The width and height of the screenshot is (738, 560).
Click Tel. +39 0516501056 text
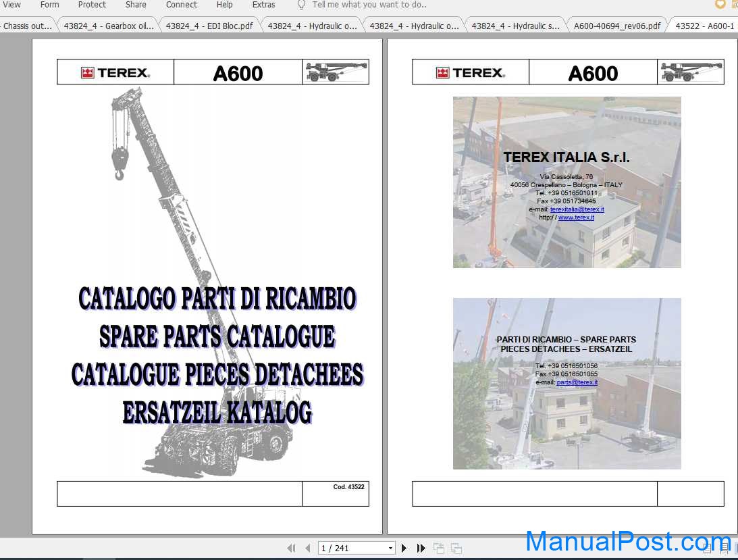click(x=566, y=366)
